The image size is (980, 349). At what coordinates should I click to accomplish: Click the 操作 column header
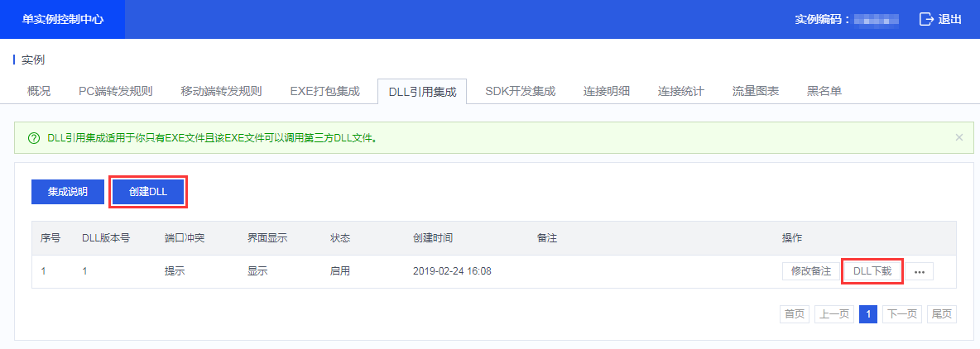(792, 238)
